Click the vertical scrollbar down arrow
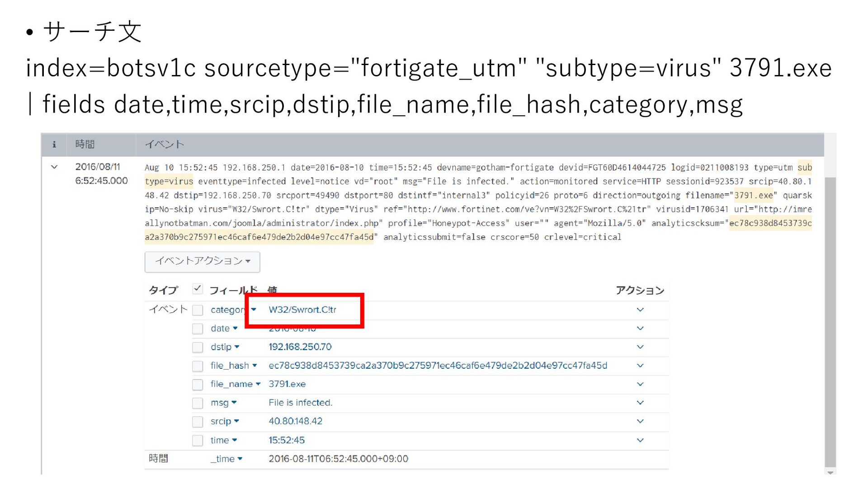Image resolution: width=868 pixels, height=488 pixels. (x=830, y=473)
